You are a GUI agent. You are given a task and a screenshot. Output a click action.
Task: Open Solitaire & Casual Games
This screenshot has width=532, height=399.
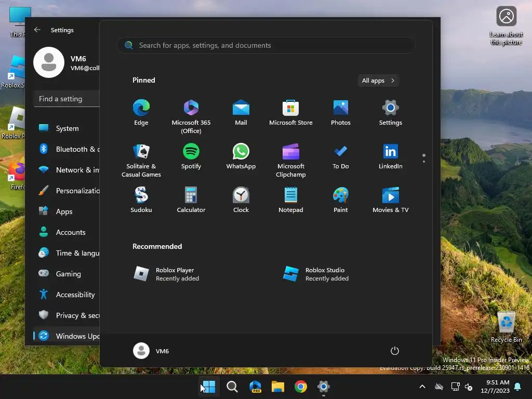coord(141,160)
